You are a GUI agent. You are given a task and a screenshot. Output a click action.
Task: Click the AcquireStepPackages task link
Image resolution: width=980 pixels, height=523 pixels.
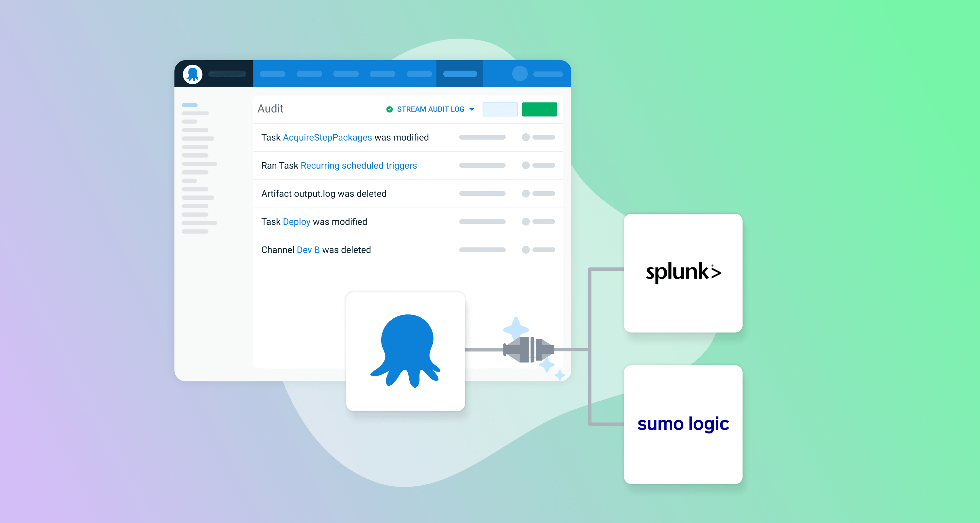(328, 138)
